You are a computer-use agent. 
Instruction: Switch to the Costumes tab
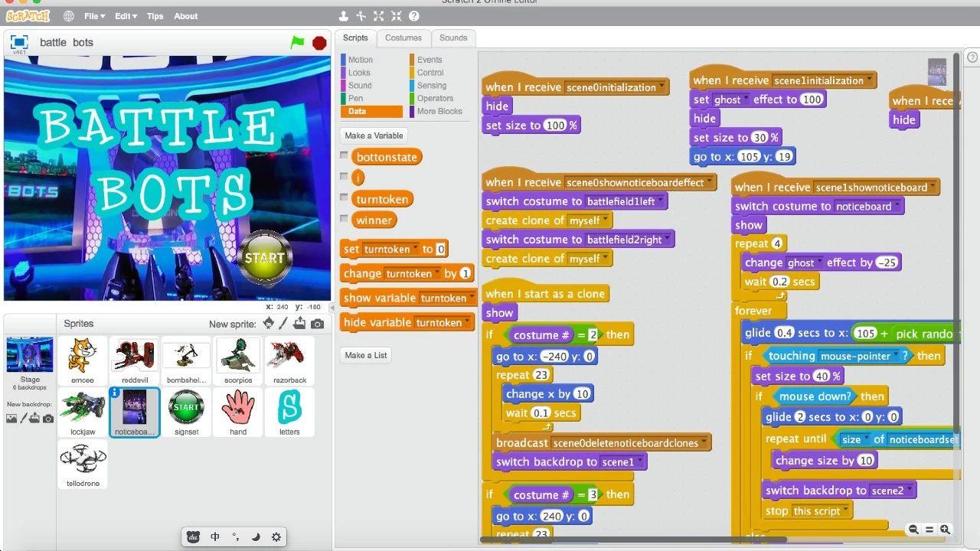pos(403,37)
